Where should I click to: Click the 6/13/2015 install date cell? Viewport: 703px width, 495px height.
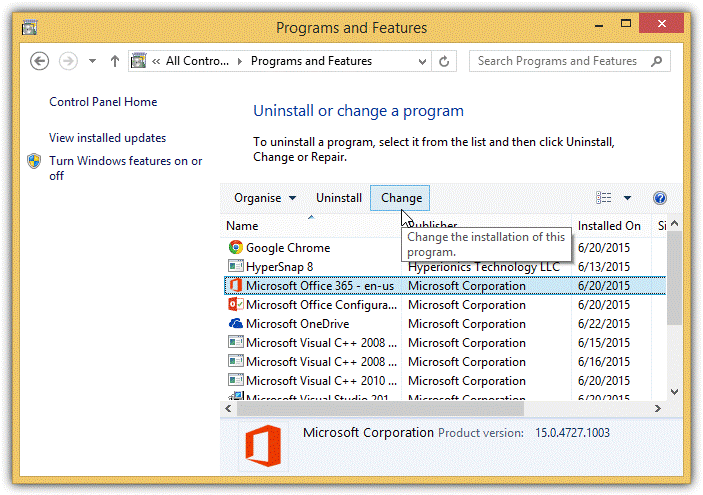(603, 267)
